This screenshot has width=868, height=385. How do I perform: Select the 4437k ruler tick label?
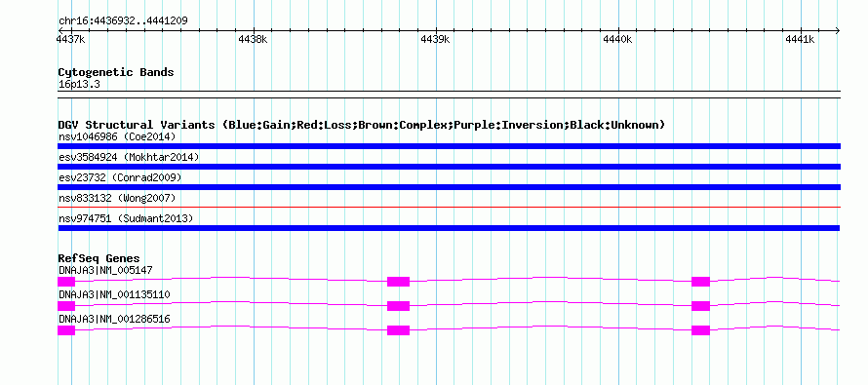coord(71,40)
